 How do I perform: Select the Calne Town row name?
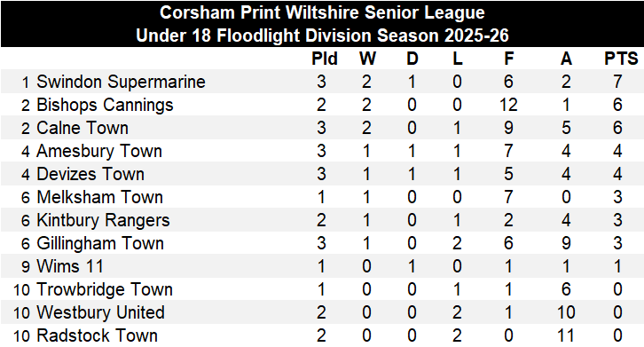coord(82,128)
